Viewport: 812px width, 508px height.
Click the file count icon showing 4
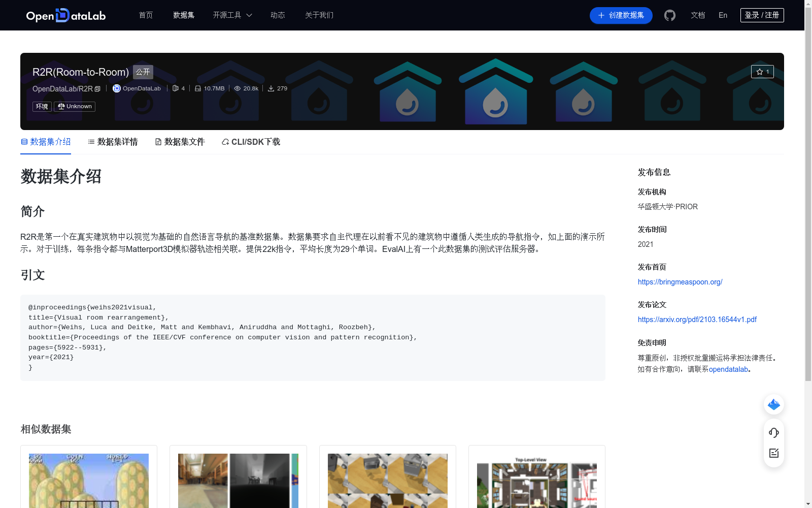[176, 88]
